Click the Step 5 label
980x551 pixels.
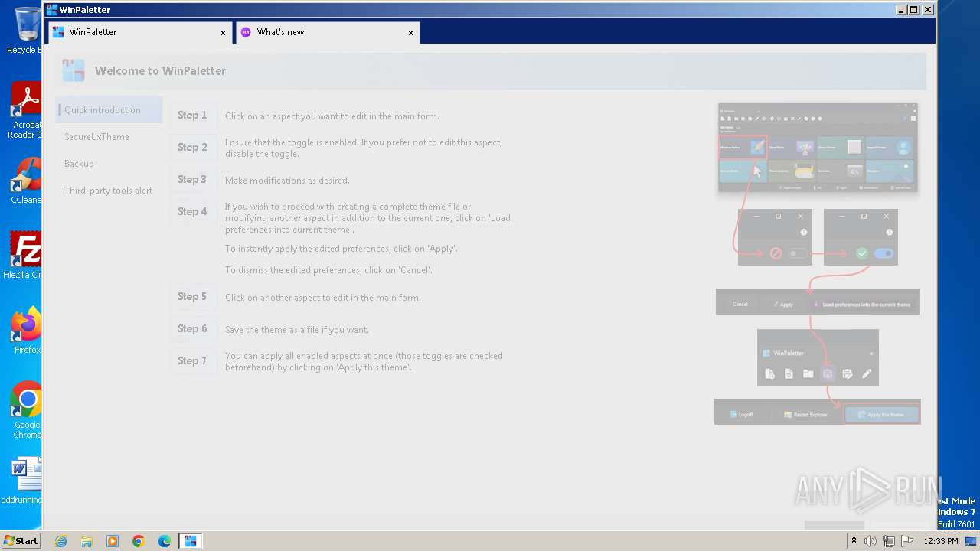tap(192, 297)
